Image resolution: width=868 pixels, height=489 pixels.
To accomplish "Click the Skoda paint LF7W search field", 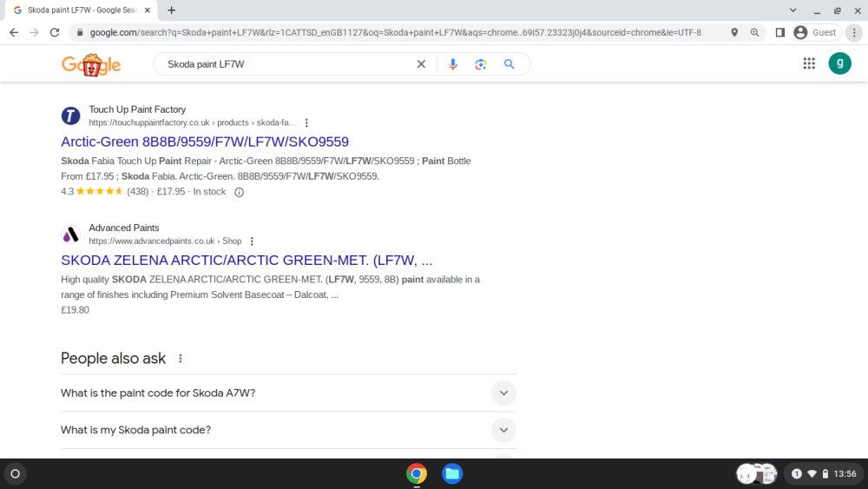I will (288, 64).
